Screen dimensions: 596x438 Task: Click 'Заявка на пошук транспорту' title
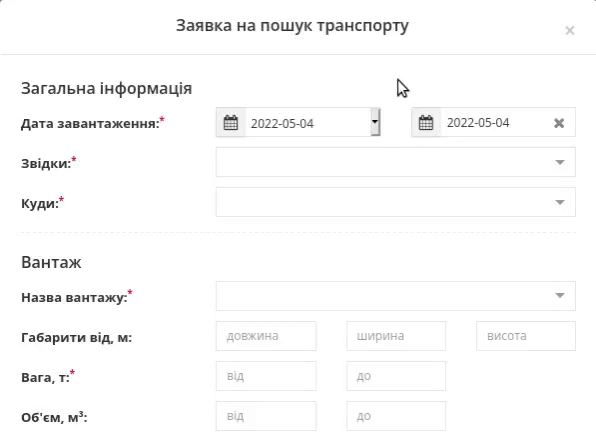click(x=292, y=26)
